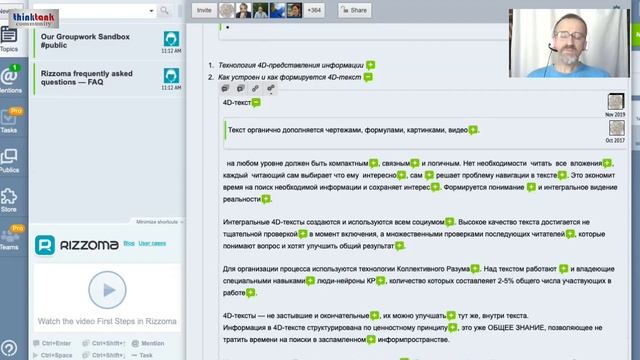Viewport: 640px width, 360px height.
Task: Expand the comment after заспамленном
Action: [x=371, y=340]
